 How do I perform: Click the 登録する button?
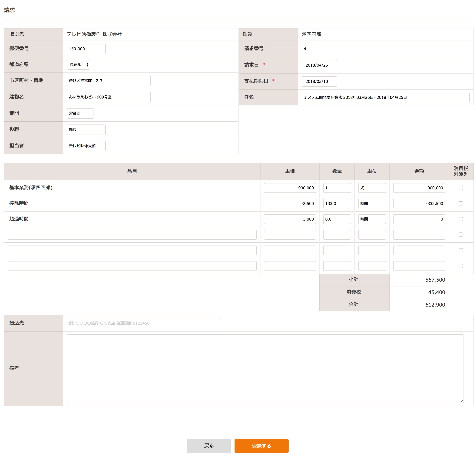click(261, 446)
